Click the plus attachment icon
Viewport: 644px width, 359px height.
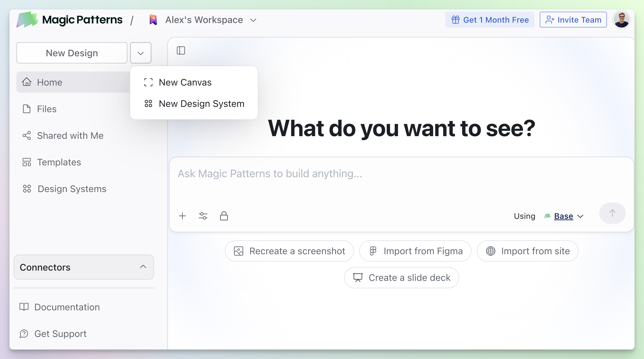(x=183, y=216)
